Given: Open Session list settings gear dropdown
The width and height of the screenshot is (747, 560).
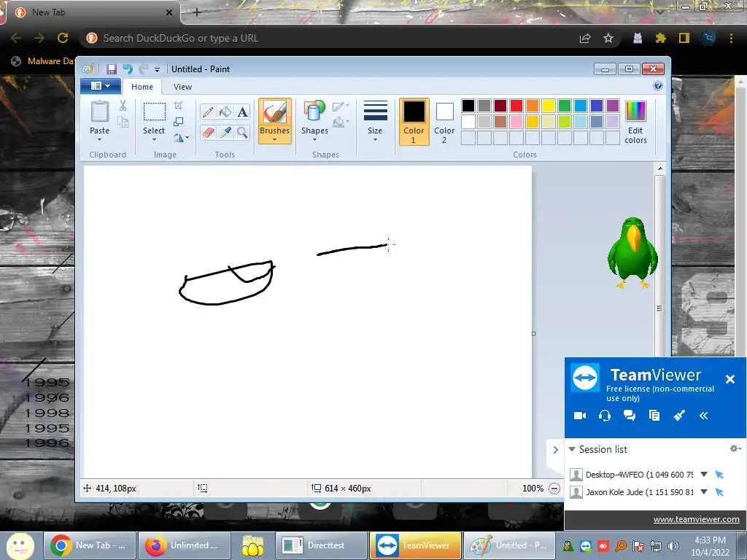Looking at the screenshot, I should point(735,448).
